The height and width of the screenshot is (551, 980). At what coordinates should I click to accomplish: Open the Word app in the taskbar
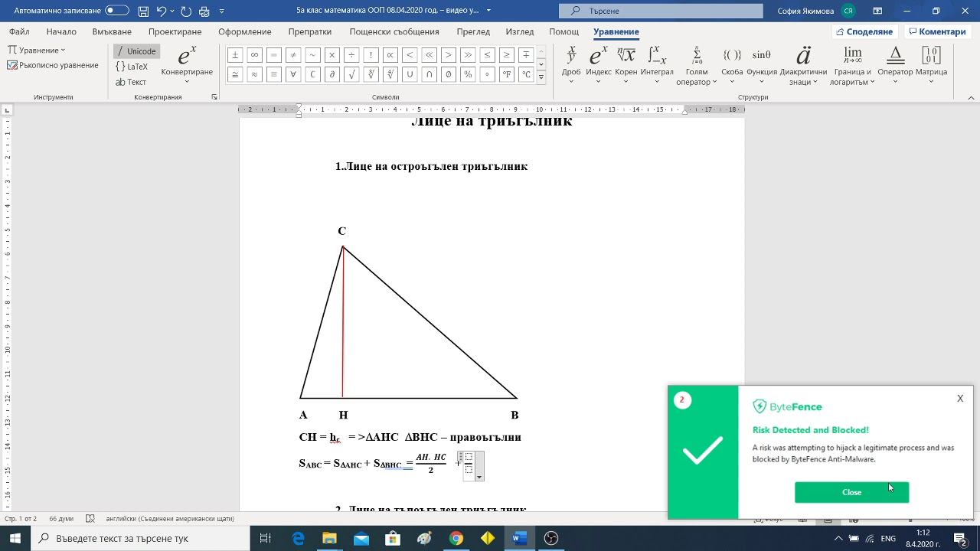click(x=519, y=538)
